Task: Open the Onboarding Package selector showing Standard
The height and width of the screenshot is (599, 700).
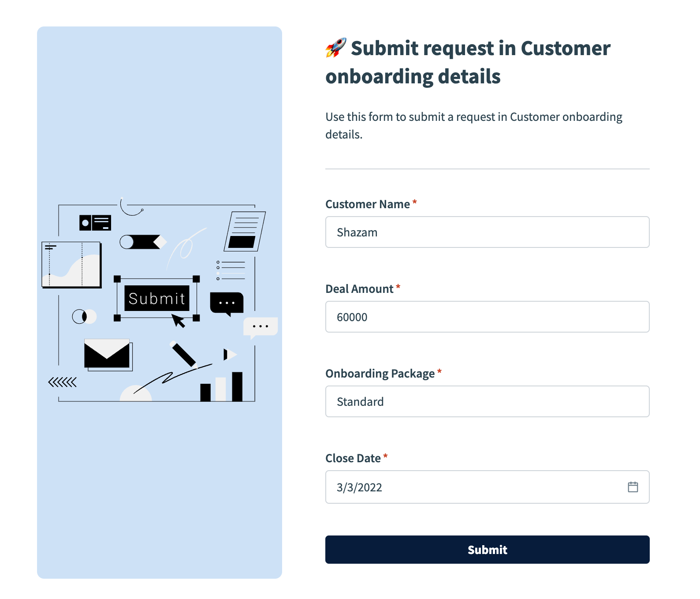Action: 487,401
